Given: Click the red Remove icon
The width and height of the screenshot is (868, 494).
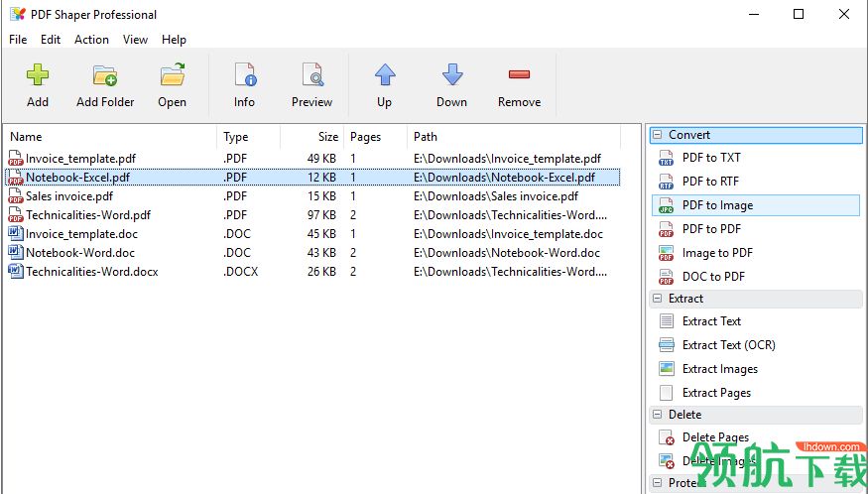Looking at the screenshot, I should (x=519, y=74).
